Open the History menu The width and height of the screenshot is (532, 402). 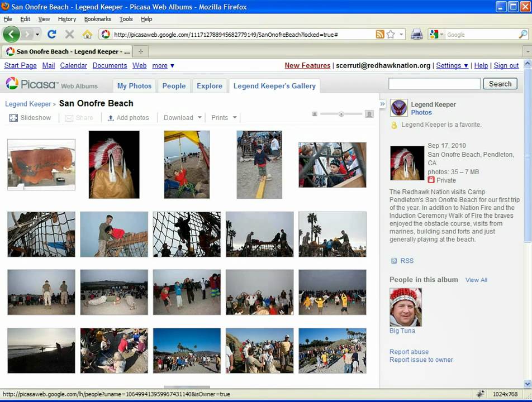tap(67, 19)
